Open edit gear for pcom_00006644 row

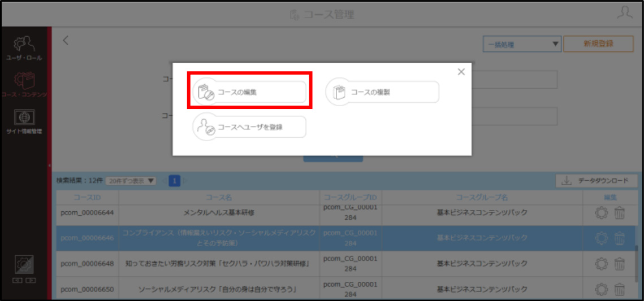point(601,213)
